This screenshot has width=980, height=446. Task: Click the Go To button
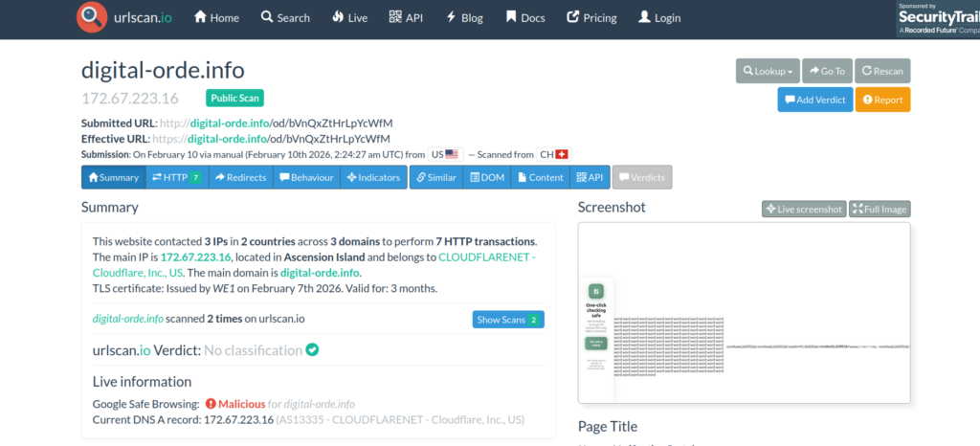pos(826,71)
